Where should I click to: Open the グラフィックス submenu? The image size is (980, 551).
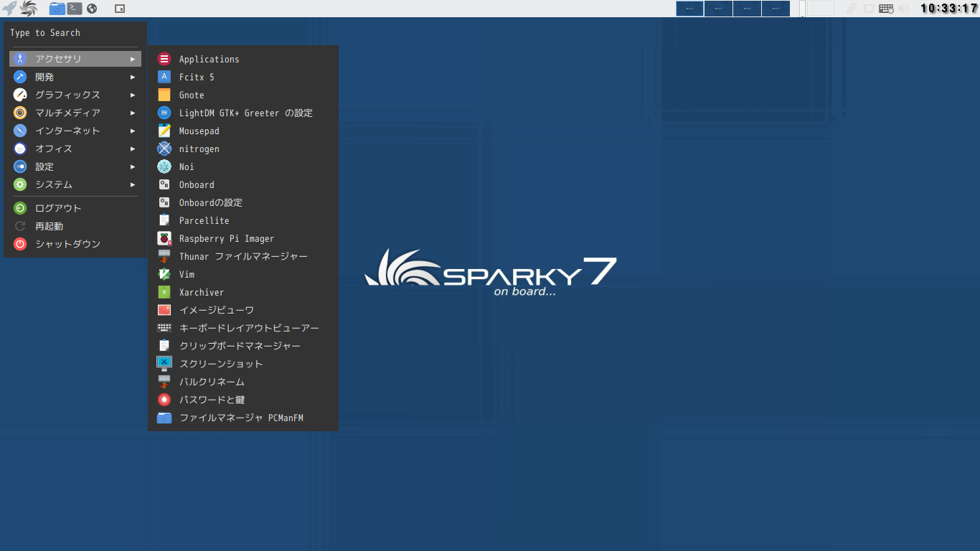pyautogui.click(x=75, y=95)
